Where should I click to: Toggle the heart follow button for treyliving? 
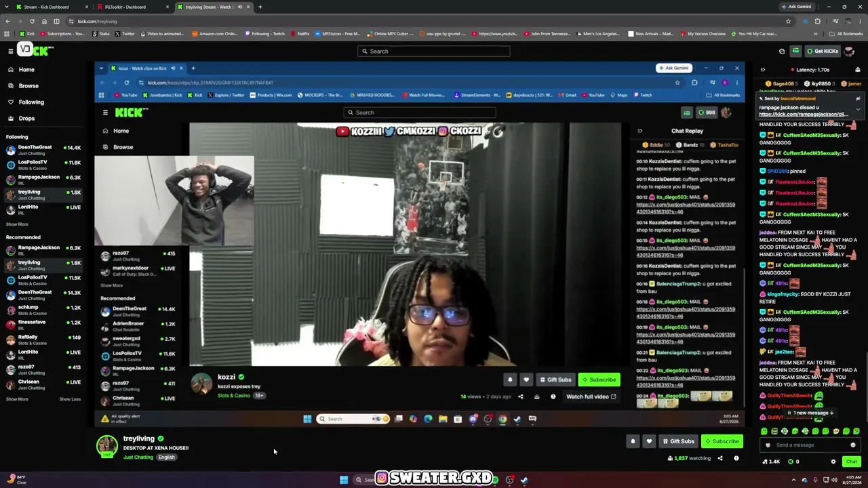click(649, 441)
